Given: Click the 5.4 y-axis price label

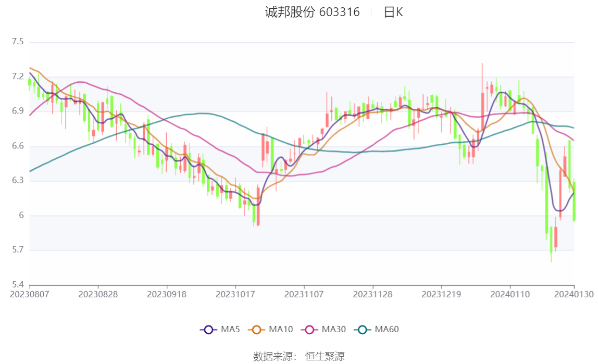Looking at the screenshot, I should 18,285.
